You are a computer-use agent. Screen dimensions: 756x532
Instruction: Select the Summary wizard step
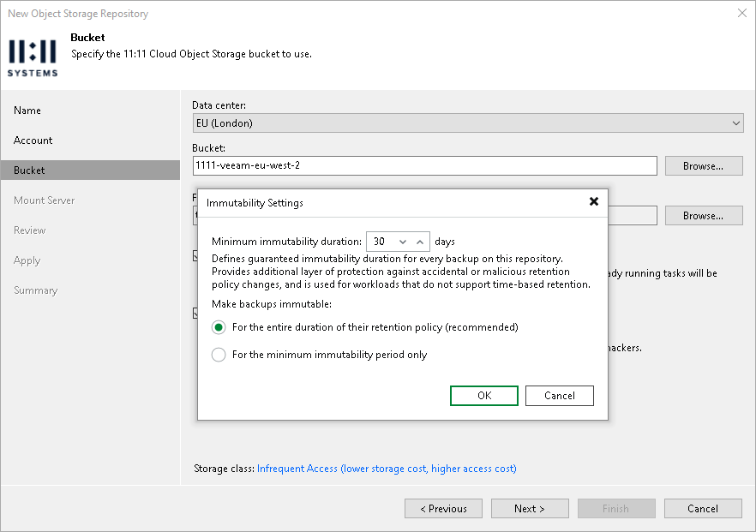[36, 290]
